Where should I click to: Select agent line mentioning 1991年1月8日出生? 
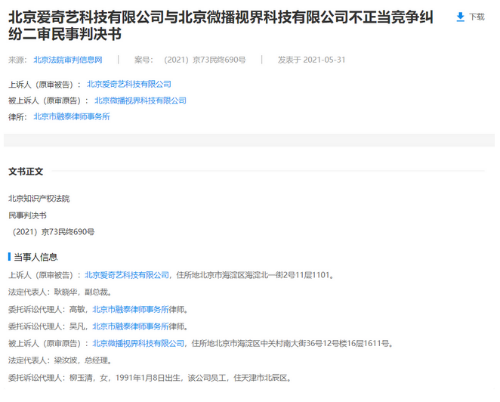[150, 378]
